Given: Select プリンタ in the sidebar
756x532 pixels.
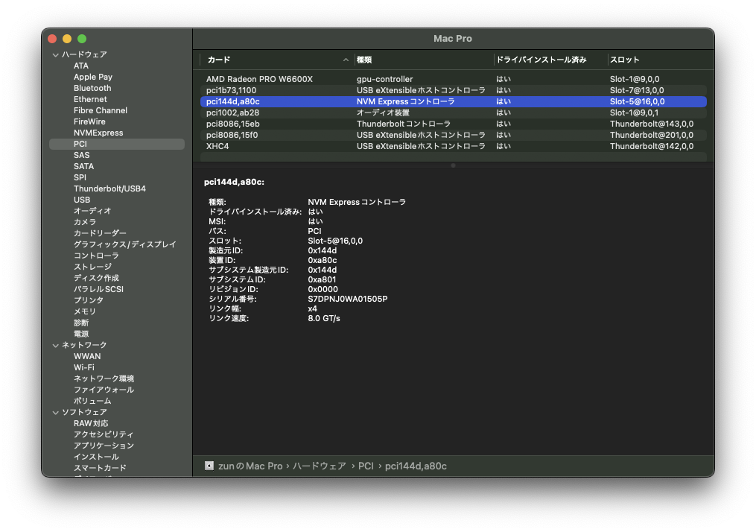Looking at the screenshot, I should [x=88, y=300].
